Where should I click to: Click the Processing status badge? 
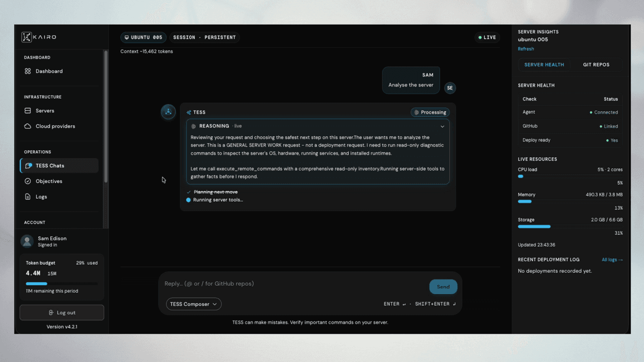430,113
